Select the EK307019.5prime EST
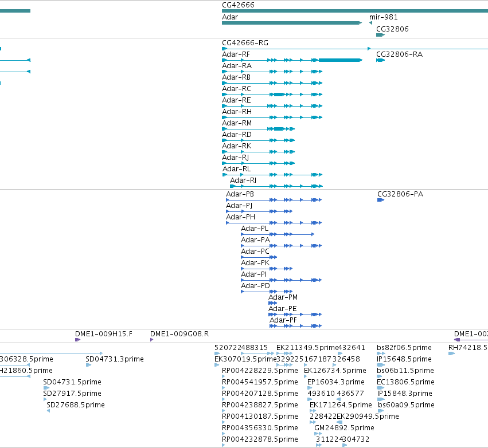This screenshot has height=448, width=488. pyautogui.click(x=217, y=365)
